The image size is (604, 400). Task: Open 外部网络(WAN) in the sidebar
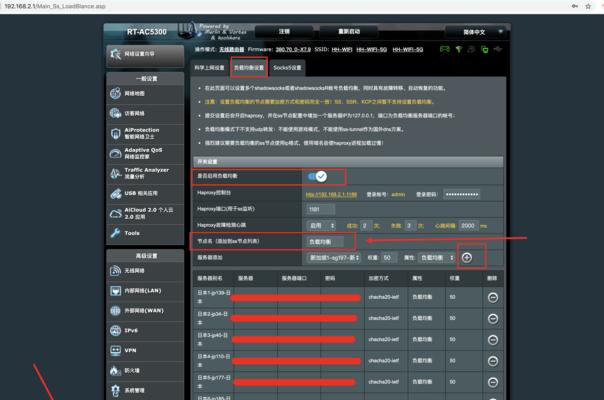[145, 311]
